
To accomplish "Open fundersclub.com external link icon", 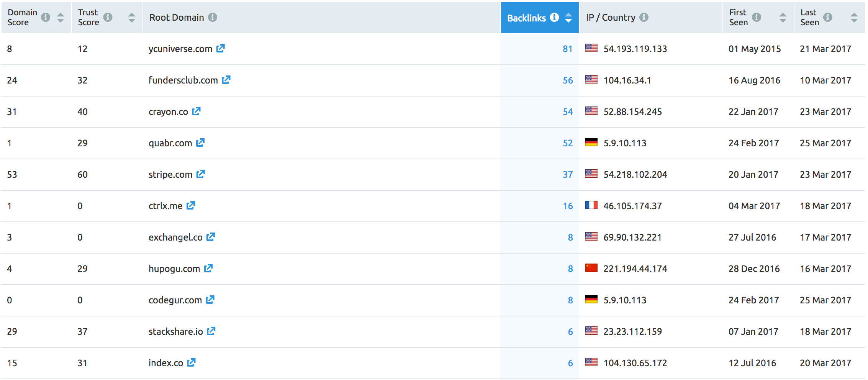I will tap(226, 80).
